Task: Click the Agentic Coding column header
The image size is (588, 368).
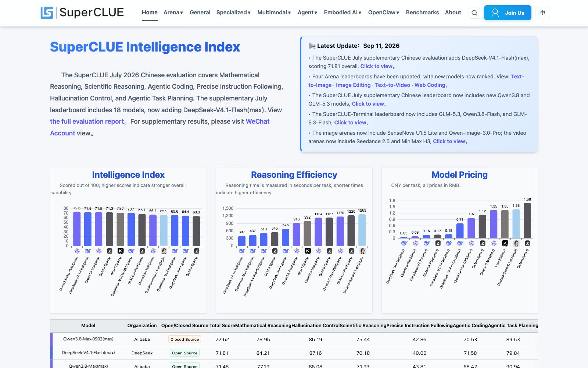Action: (470, 326)
